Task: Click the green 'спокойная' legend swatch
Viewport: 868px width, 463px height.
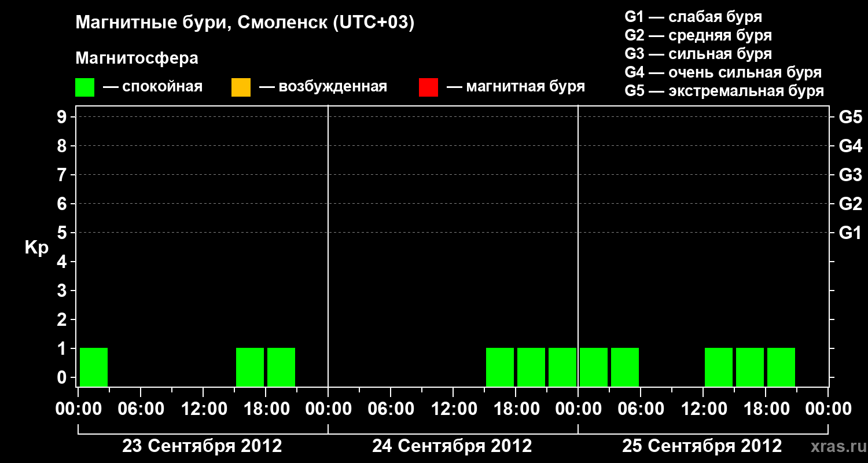Action: click(84, 87)
